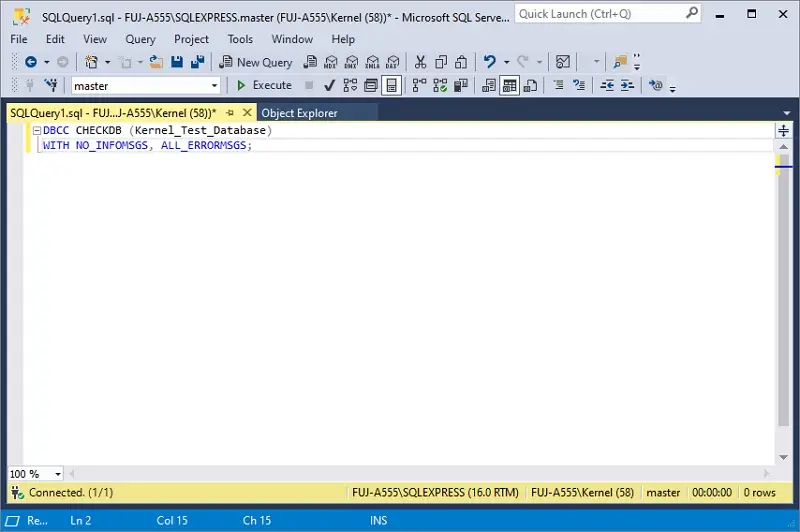Click the editor's vertical scrollbar thumb
800x532 pixels.
tap(783, 289)
